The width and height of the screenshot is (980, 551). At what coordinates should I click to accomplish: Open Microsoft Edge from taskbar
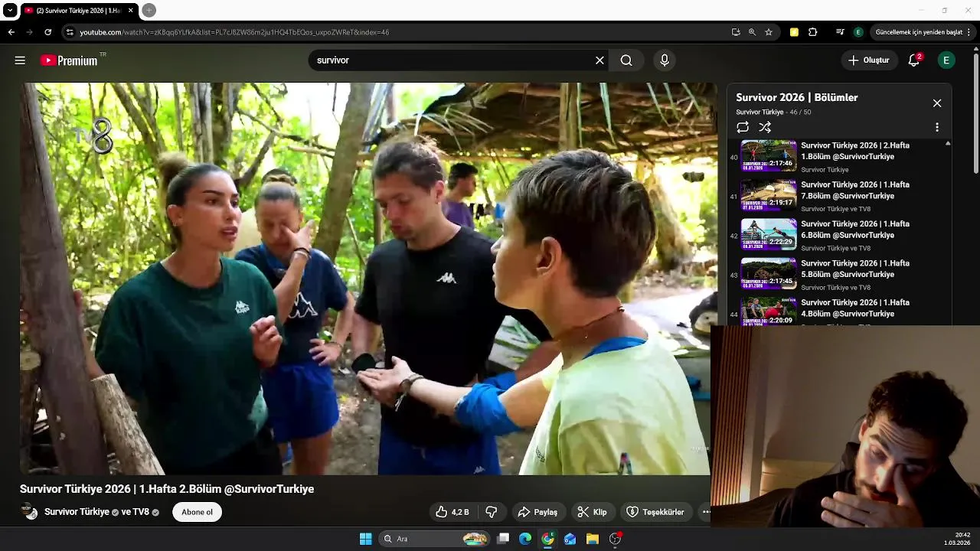[x=525, y=539]
